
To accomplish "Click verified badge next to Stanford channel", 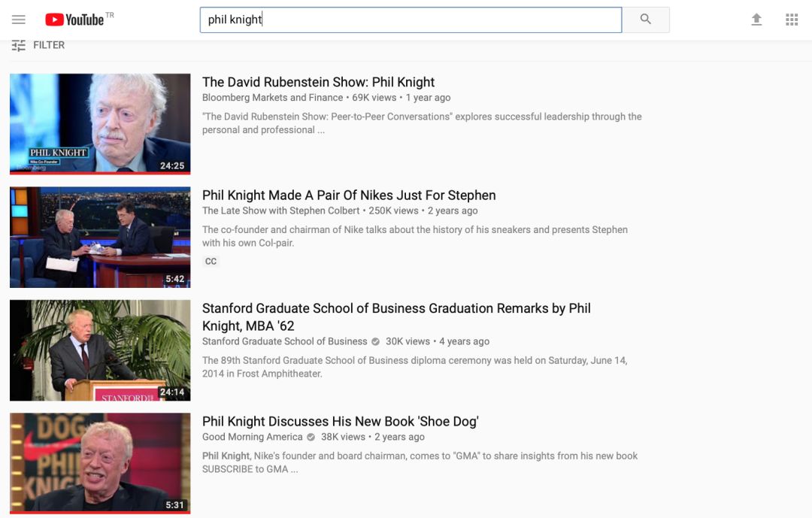I will point(375,341).
